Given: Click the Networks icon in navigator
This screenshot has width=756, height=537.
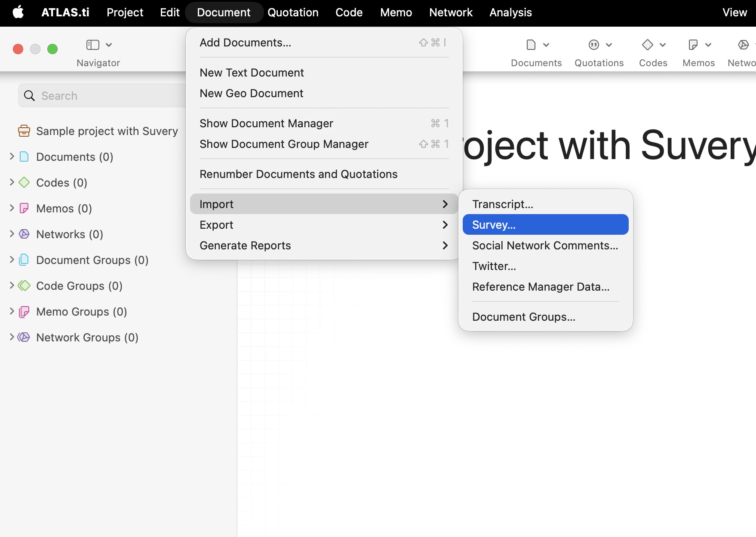Looking at the screenshot, I should [x=25, y=234].
